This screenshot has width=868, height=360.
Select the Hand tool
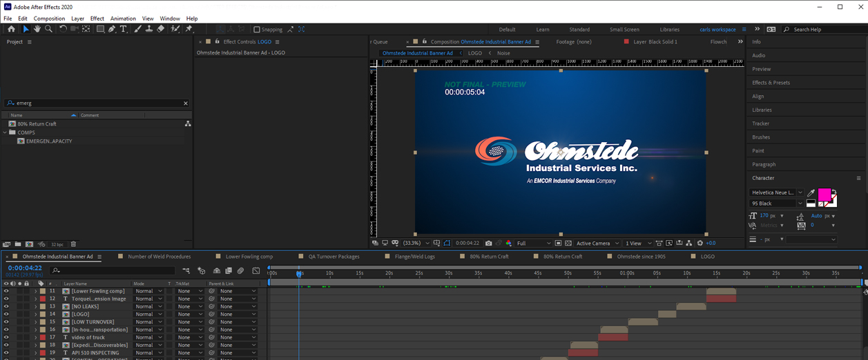pyautogui.click(x=37, y=29)
